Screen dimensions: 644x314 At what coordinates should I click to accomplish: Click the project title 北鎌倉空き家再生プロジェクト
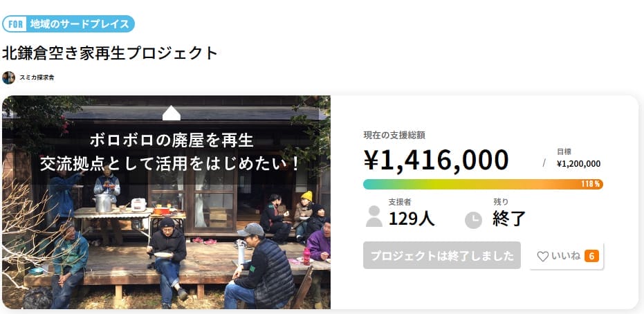(x=110, y=53)
